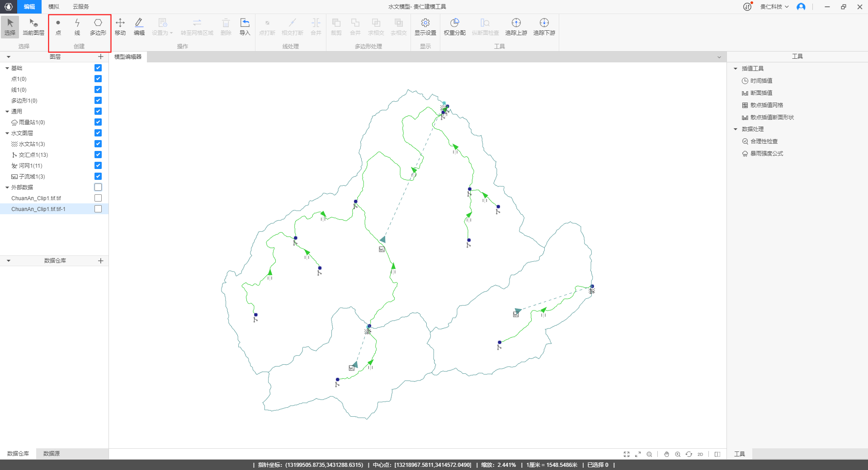Select the 多边形 polygon creation tool
The width and height of the screenshot is (868, 470).
coord(98,27)
